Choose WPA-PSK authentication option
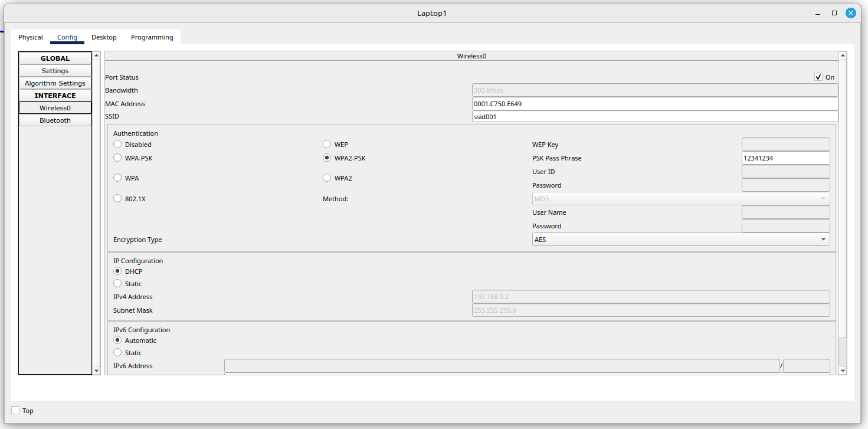The height and width of the screenshot is (429, 868). coord(117,158)
